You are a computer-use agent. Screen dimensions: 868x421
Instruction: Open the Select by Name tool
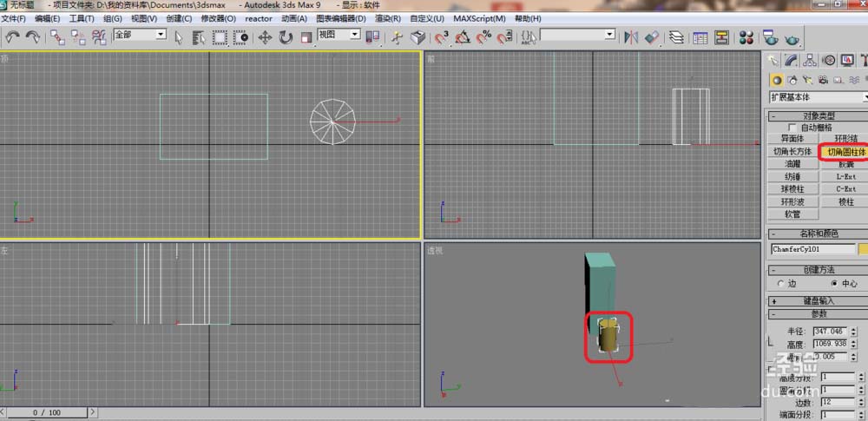(199, 37)
